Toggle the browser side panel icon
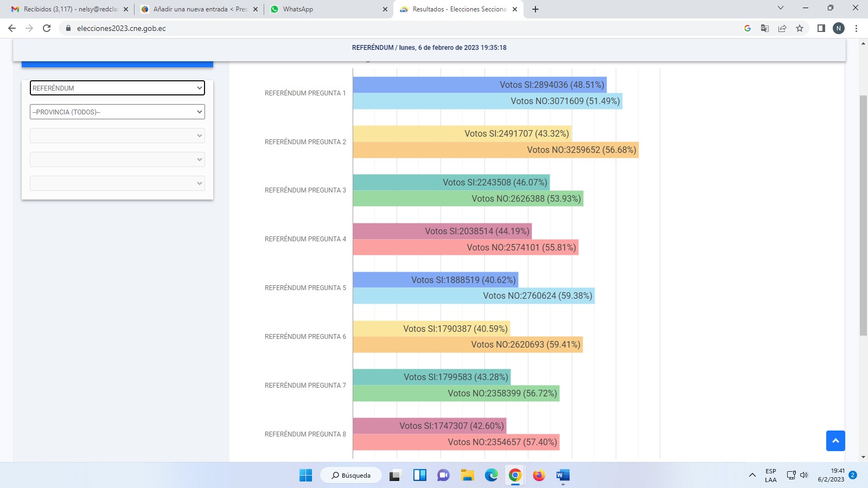 821,28
